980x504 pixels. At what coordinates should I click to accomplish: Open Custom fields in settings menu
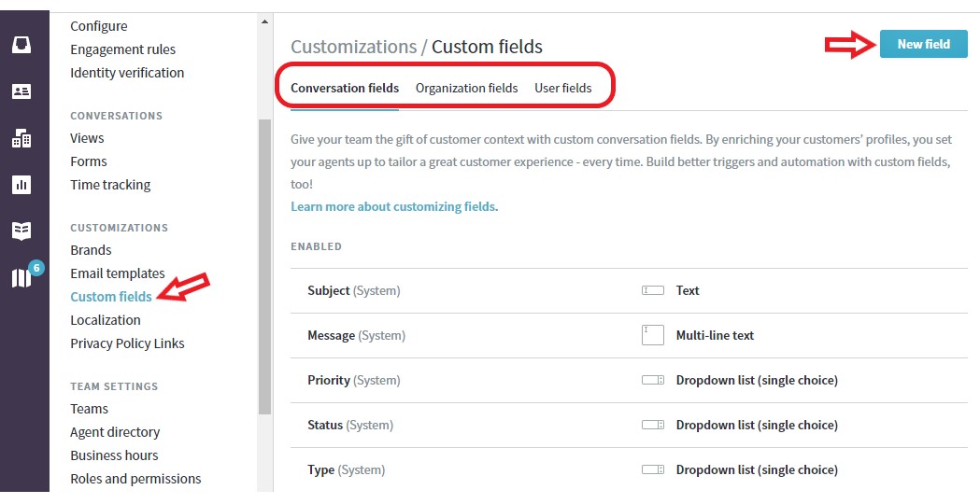[x=110, y=297]
